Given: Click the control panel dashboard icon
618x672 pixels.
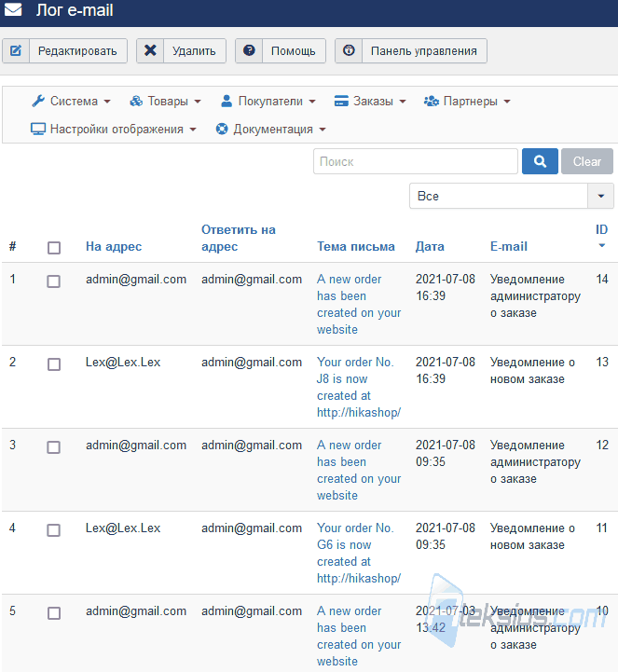Looking at the screenshot, I should pos(349,50).
